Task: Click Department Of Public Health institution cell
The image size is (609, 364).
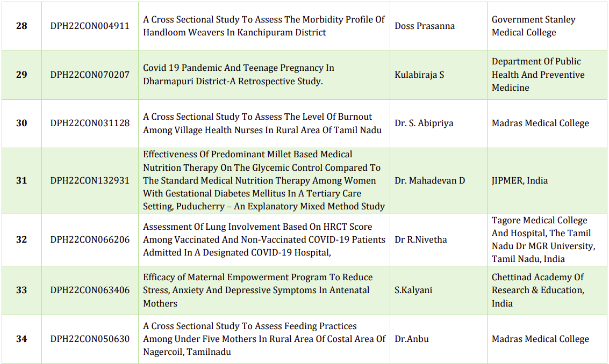Action: pyautogui.click(x=538, y=75)
